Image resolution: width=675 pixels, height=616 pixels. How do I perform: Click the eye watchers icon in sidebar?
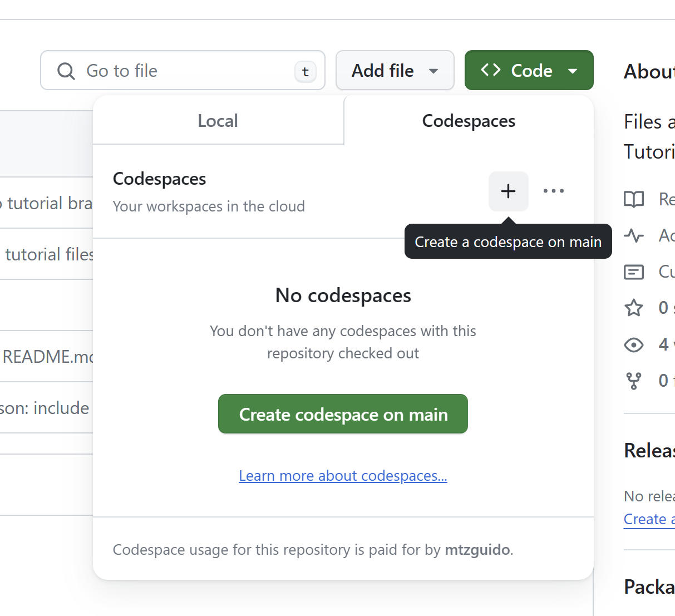click(634, 345)
